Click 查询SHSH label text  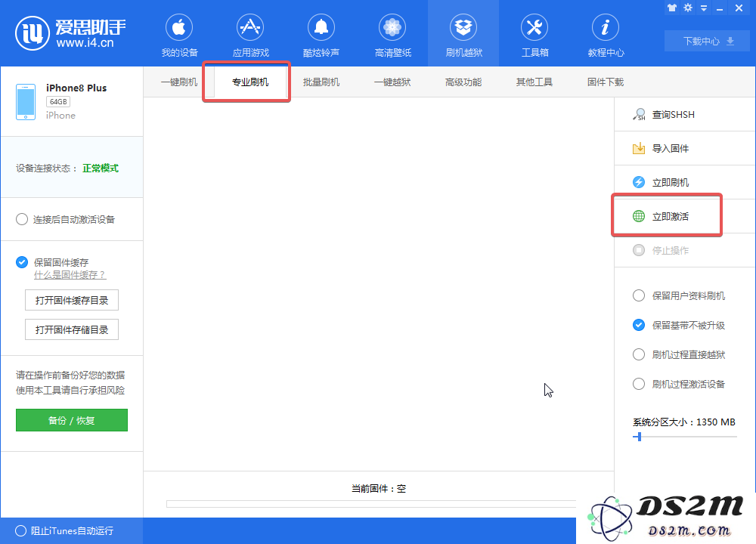click(x=673, y=115)
